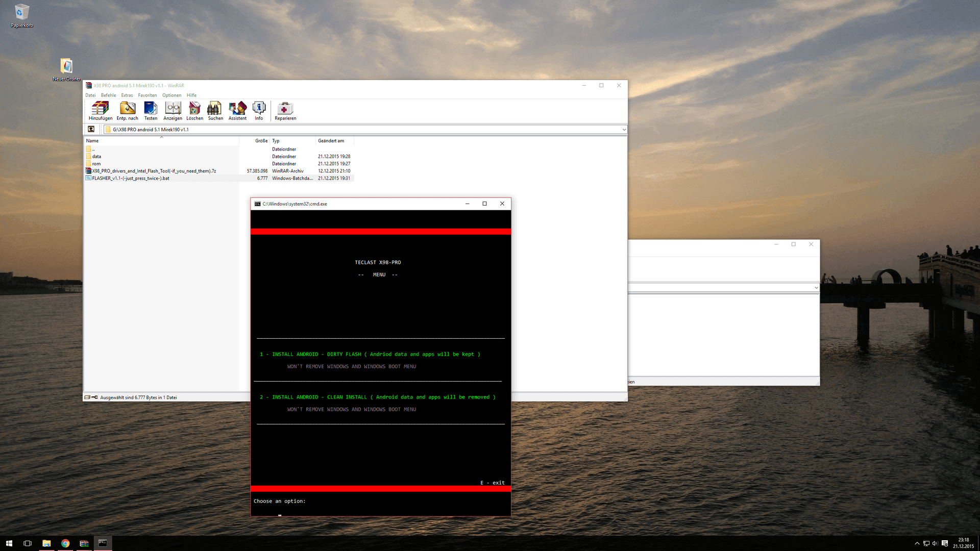
Task: Open the Befehle menu
Action: click(108, 95)
